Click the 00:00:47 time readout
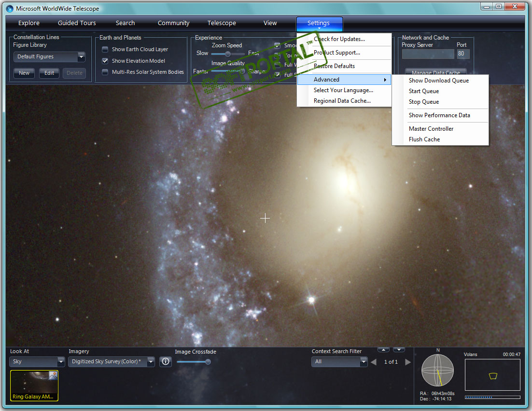532x411 pixels. (511, 355)
